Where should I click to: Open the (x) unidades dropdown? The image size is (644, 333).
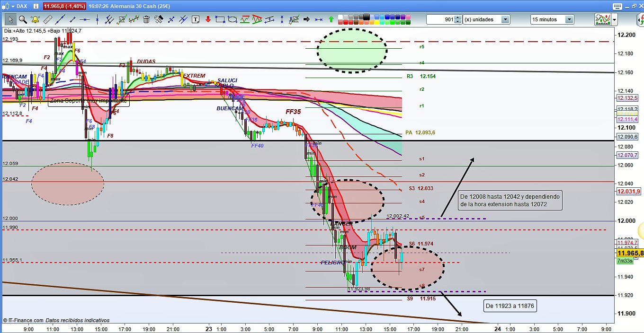click(x=505, y=19)
